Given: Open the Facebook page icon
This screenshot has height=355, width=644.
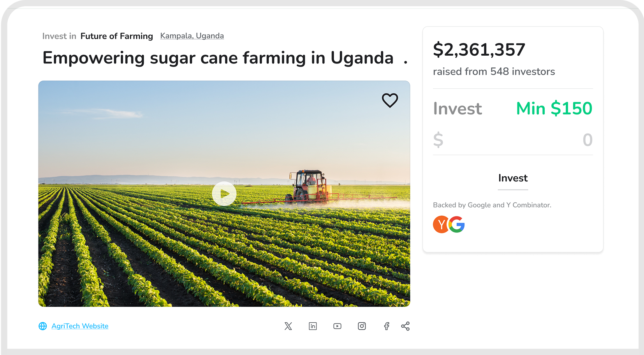Looking at the screenshot, I should [386, 326].
